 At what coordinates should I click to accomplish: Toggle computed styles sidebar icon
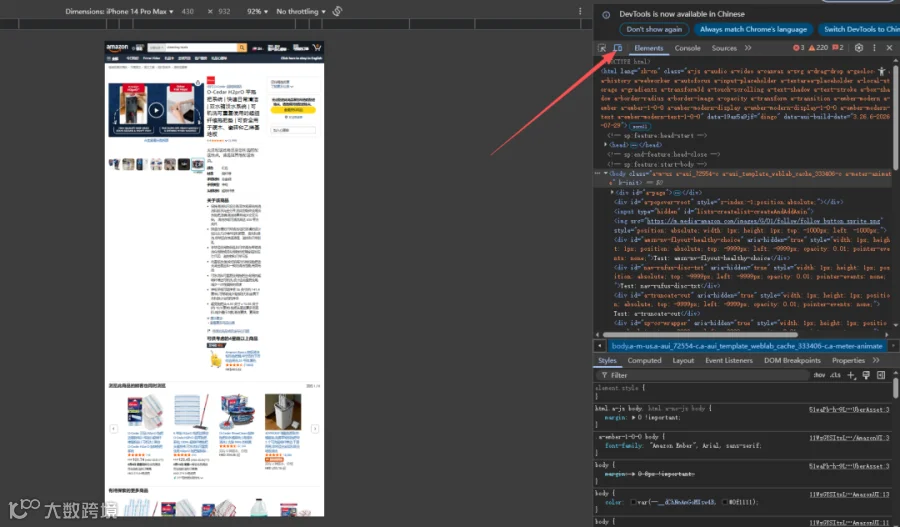click(881, 375)
